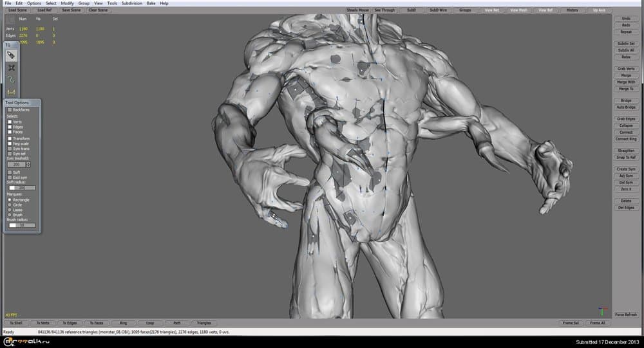644x348 pixels.
Task: Click the Force Refresh button
Action: pyautogui.click(x=626, y=315)
